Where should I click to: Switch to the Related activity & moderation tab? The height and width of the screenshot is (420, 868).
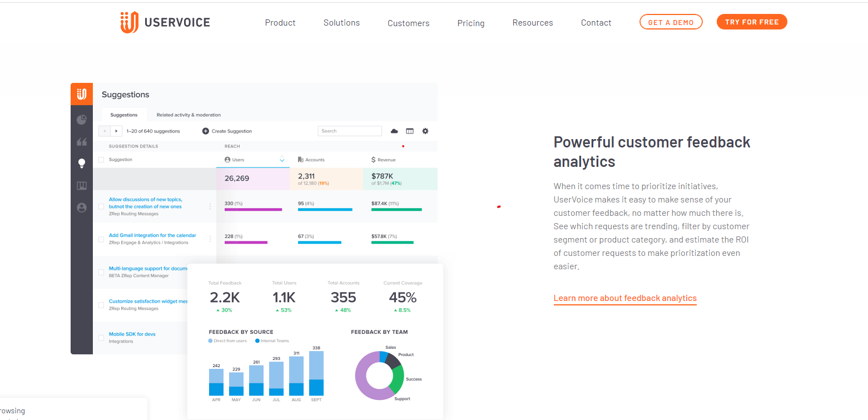(x=189, y=115)
